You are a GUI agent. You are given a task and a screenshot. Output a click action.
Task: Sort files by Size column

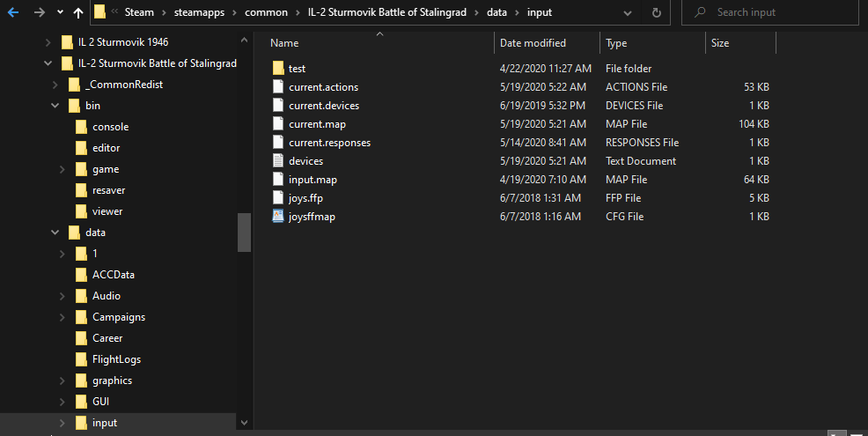(x=719, y=42)
